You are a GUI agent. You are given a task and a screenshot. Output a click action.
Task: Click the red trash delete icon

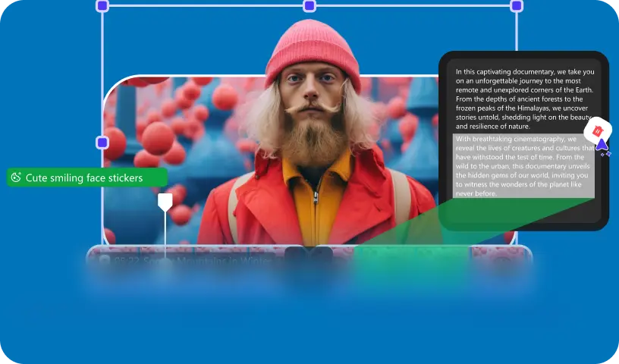tap(598, 130)
